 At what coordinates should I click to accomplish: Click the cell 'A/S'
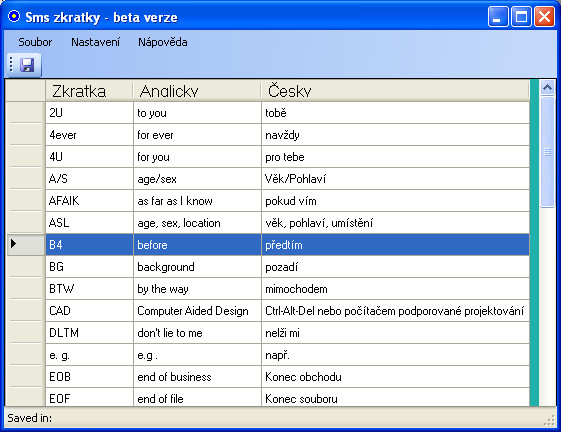click(89, 179)
